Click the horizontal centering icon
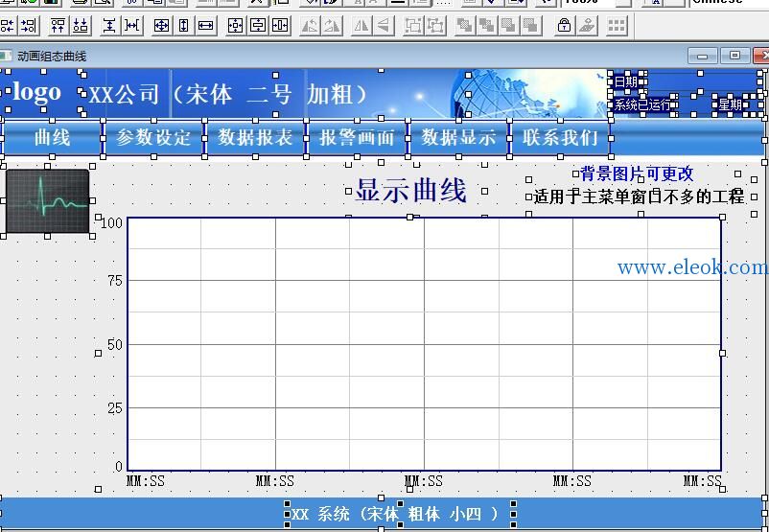Image resolution: width=769 pixels, height=532 pixels. click(280, 26)
